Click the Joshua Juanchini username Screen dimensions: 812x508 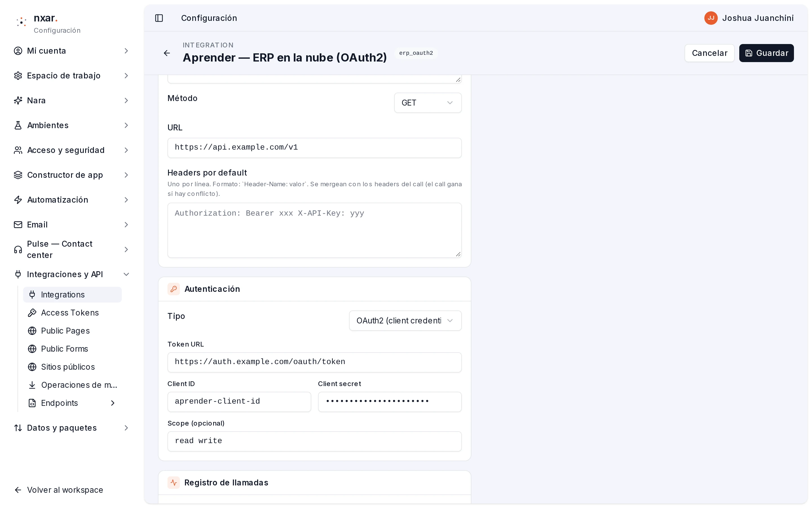(758, 18)
